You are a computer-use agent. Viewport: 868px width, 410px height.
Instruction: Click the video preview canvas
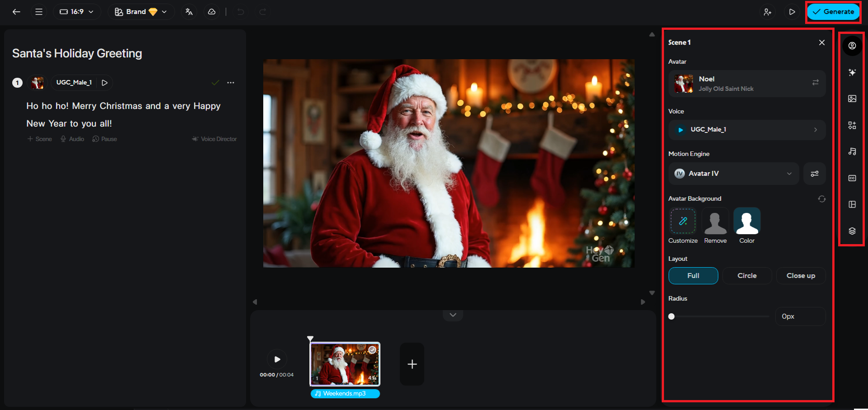tap(449, 163)
